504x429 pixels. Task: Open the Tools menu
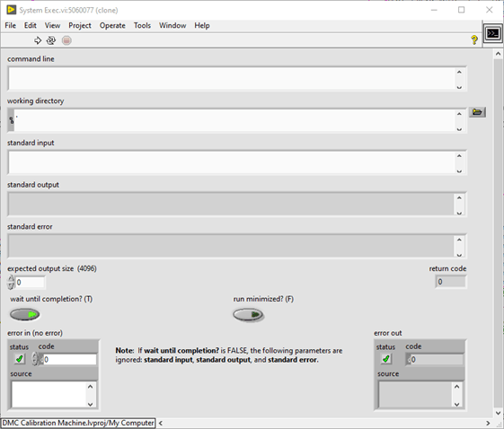(142, 26)
